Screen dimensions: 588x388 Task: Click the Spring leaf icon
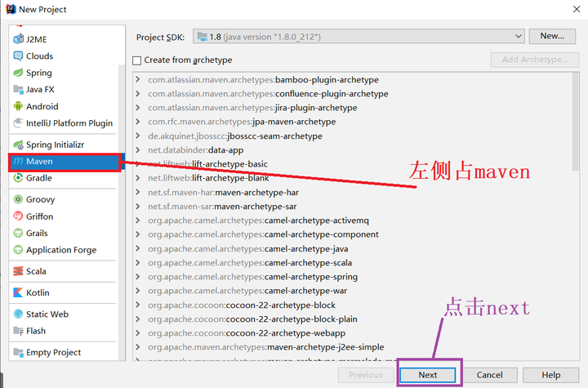[18, 73]
